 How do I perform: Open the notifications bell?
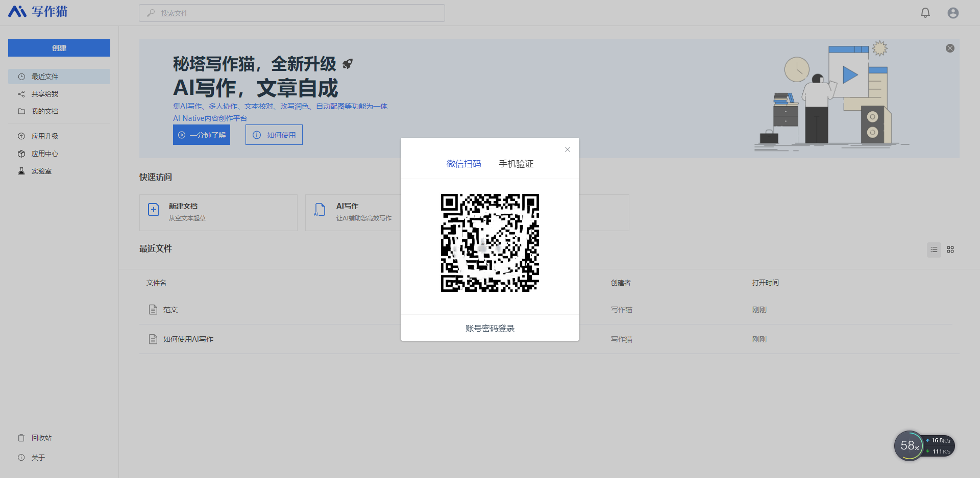tap(925, 13)
